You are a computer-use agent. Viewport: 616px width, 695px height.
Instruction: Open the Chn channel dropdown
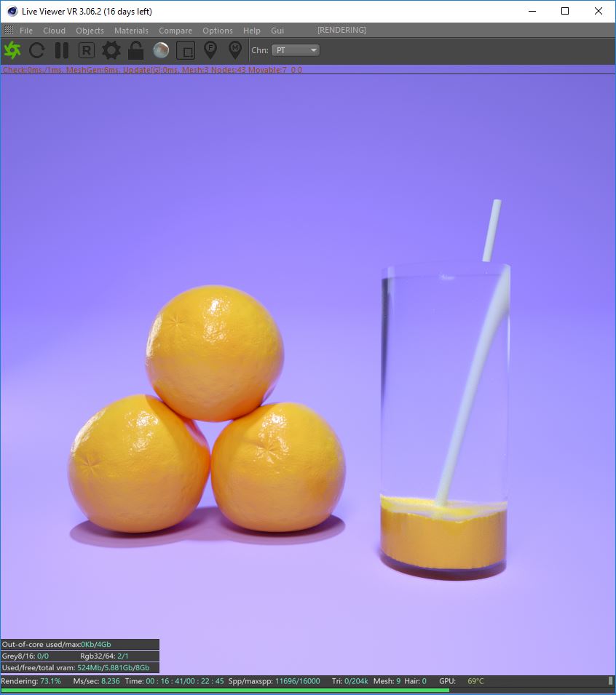pos(296,50)
